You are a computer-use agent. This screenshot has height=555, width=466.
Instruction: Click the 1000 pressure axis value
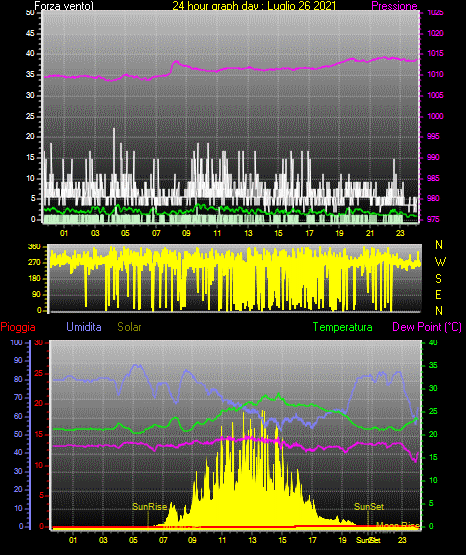[435, 116]
